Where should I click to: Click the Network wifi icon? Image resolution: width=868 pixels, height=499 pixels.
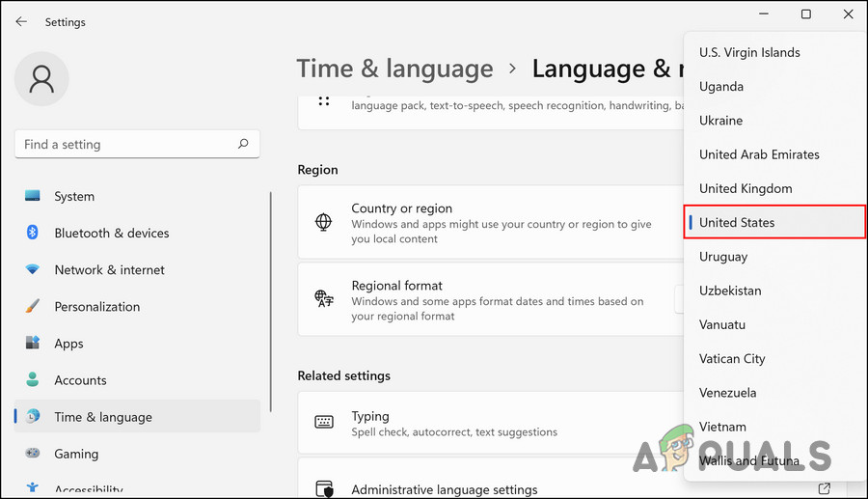pos(33,269)
